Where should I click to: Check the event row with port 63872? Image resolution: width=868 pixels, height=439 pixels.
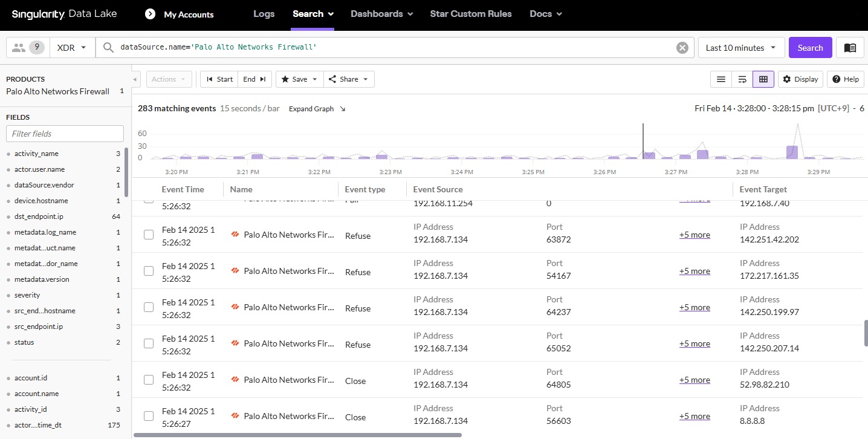[x=149, y=235]
